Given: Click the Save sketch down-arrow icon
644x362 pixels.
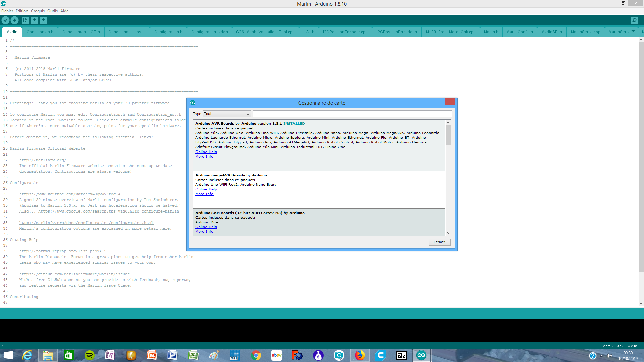Looking at the screenshot, I should click(x=44, y=20).
